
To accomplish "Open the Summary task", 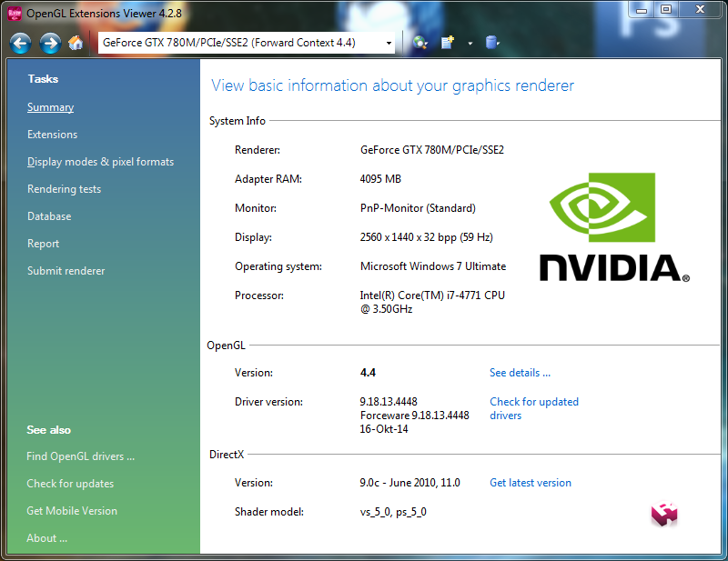I will 50,107.
